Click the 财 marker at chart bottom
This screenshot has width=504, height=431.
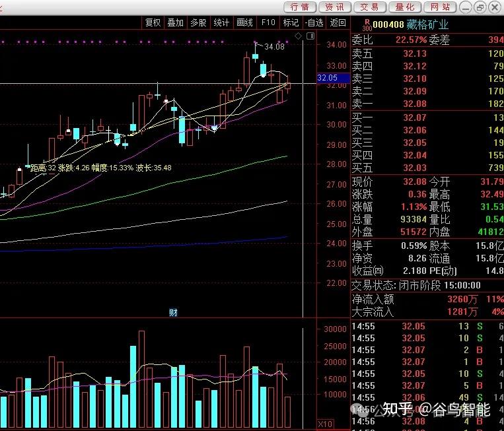(173, 312)
